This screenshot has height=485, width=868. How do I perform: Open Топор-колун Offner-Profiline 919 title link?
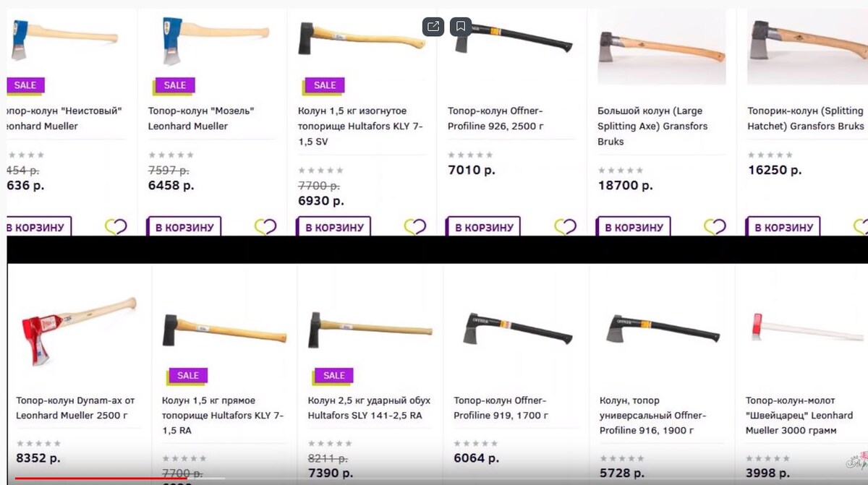tap(501, 408)
